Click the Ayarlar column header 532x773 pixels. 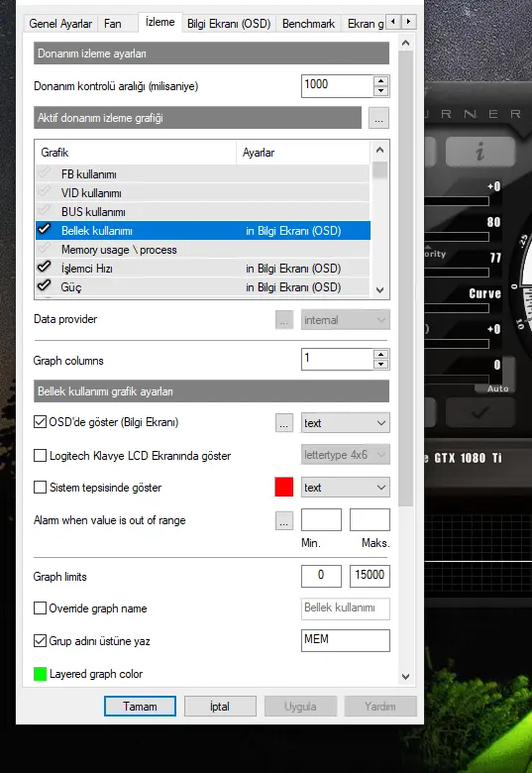[303, 153]
